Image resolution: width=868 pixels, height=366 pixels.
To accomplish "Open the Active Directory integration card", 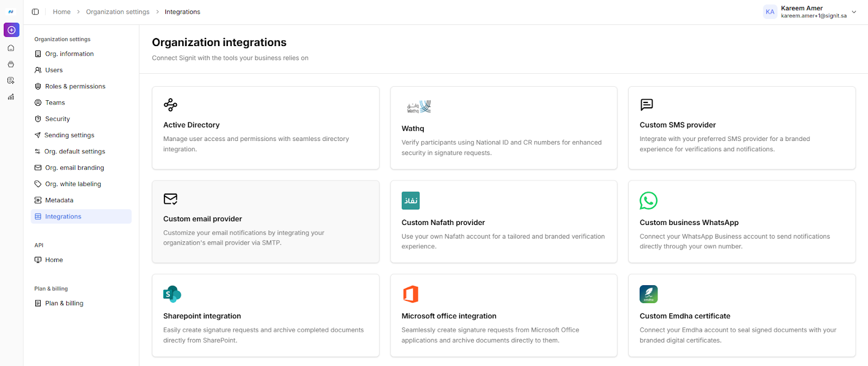I will point(265,128).
